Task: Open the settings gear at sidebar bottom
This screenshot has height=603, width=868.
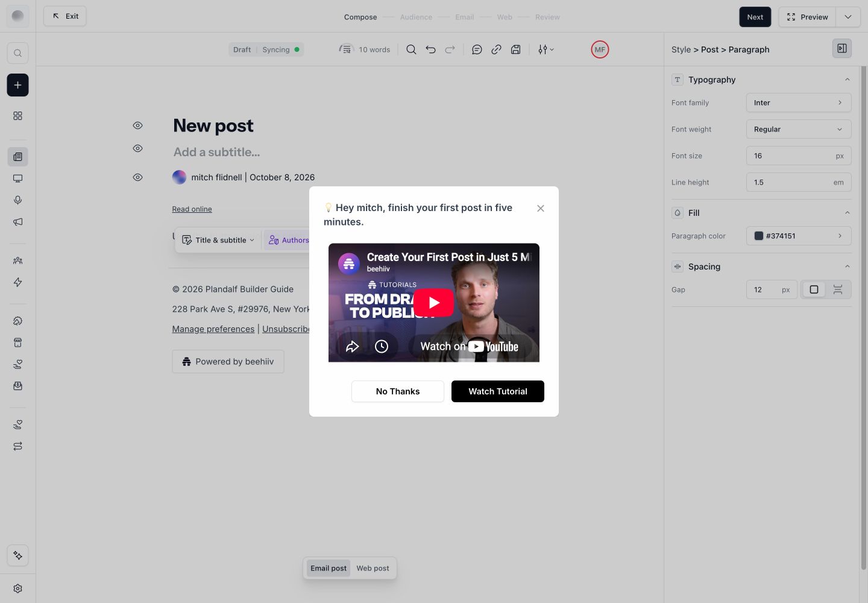Action: (x=17, y=589)
